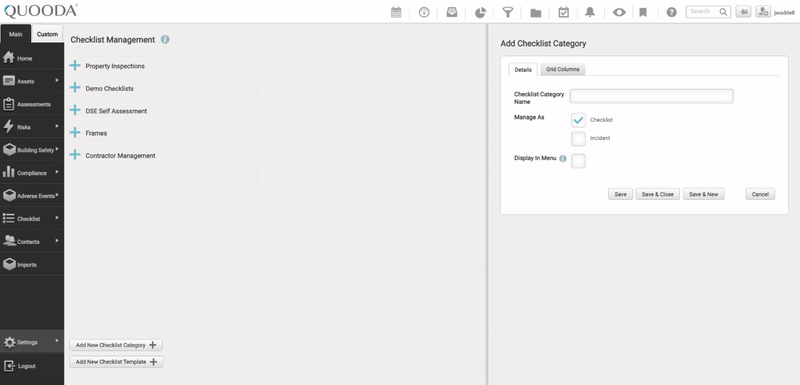Go to Home in sidebar
Screen dimensions: 800x385
[x=32, y=58]
